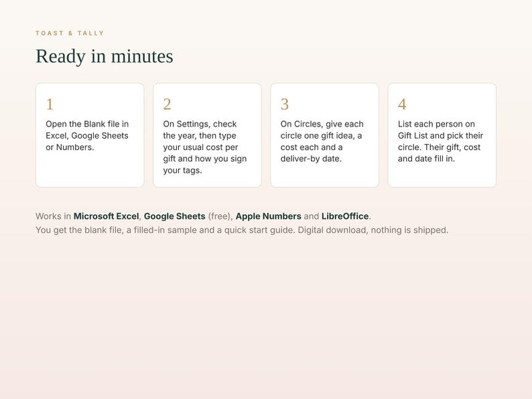Select the Open the Blank file card text
Viewport: 532px width, 399px height.
point(87,136)
